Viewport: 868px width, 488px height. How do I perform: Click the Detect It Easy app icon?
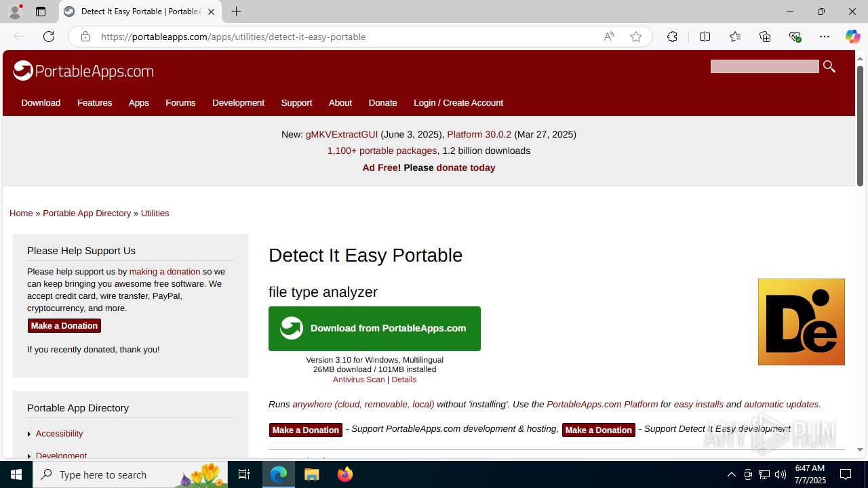(801, 322)
